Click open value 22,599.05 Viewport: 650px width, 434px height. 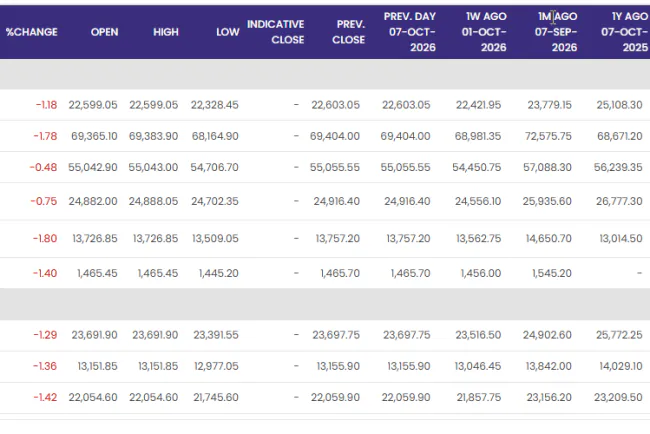click(x=93, y=105)
